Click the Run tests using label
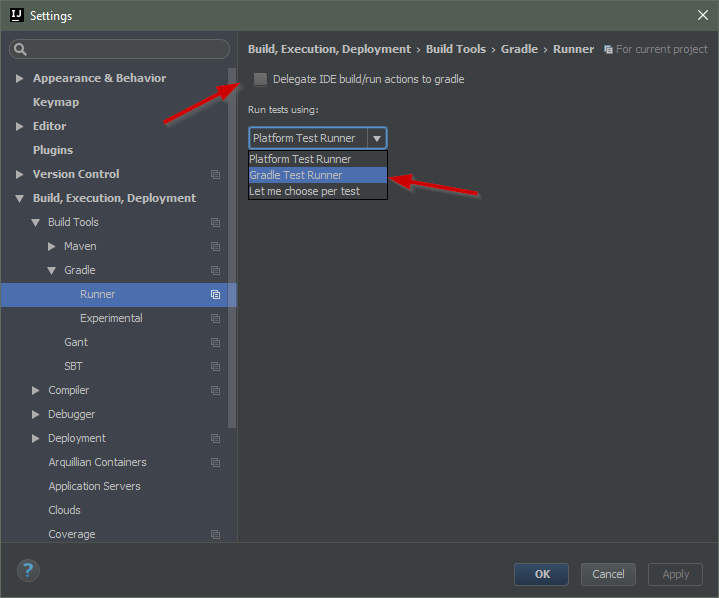Image resolution: width=719 pixels, height=598 pixels. pyautogui.click(x=283, y=110)
